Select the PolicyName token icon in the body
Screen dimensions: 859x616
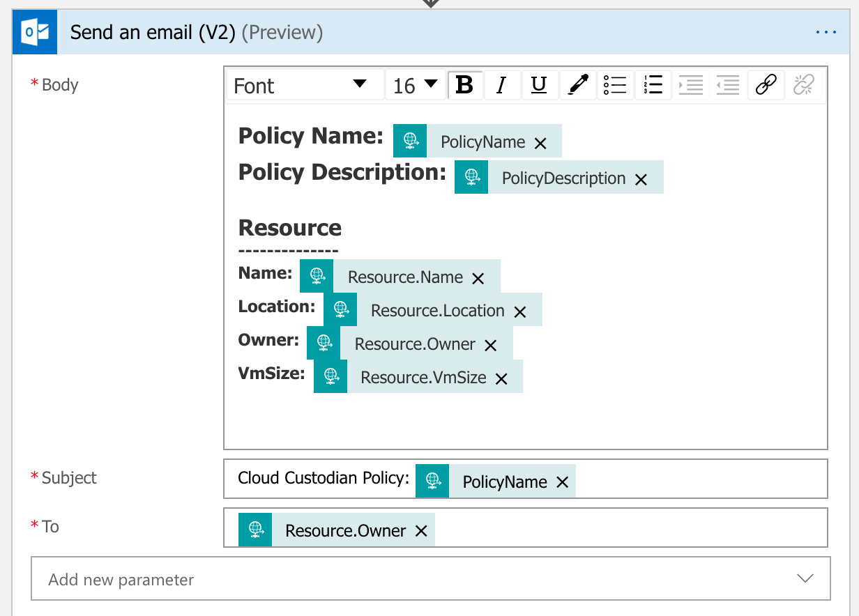(x=410, y=141)
